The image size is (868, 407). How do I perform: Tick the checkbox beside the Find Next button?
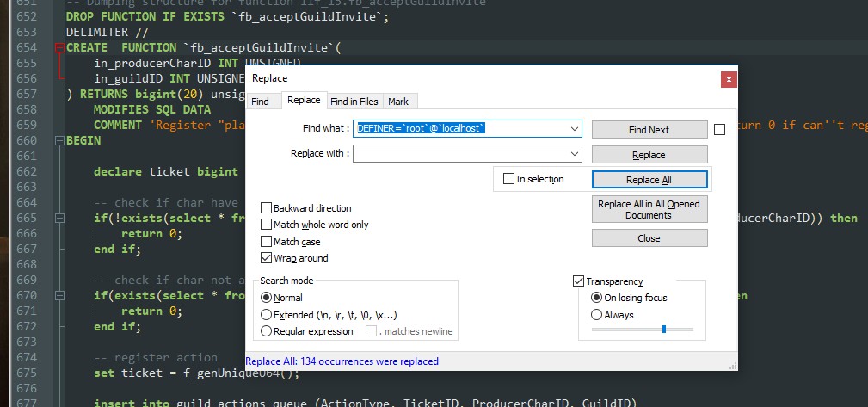pyautogui.click(x=720, y=130)
